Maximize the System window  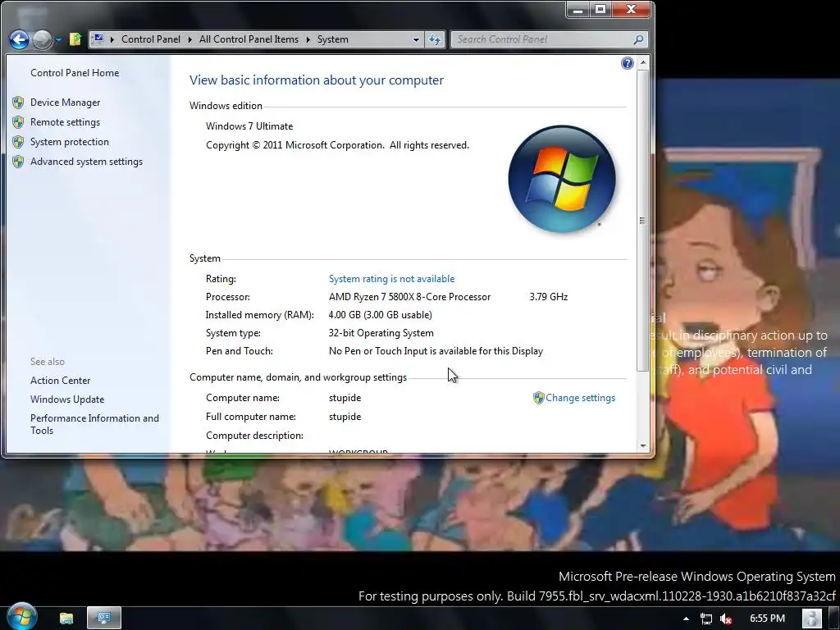click(x=600, y=10)
